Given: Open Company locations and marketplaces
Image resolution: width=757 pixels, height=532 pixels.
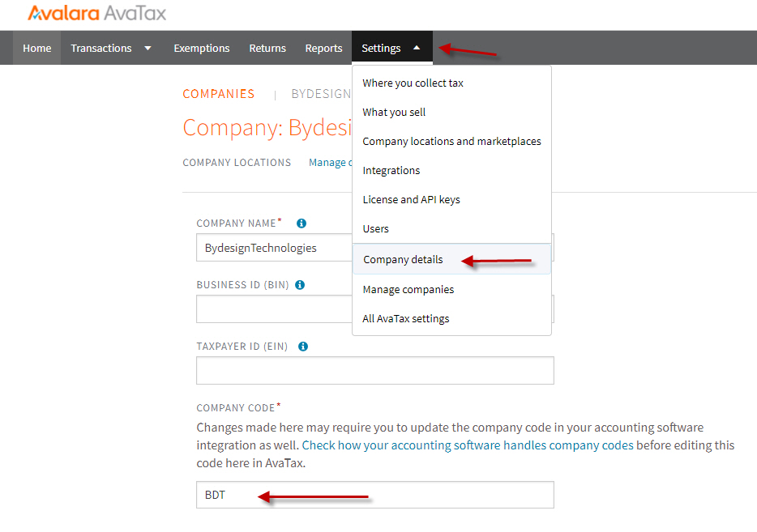Looking at the screenshot, I should pyautogui.click(x=451, y=142).
